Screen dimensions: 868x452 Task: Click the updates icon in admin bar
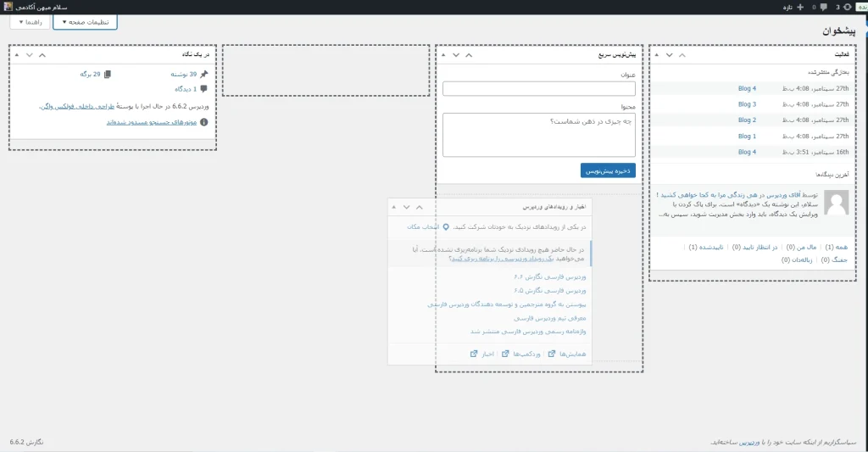[849, 7]
